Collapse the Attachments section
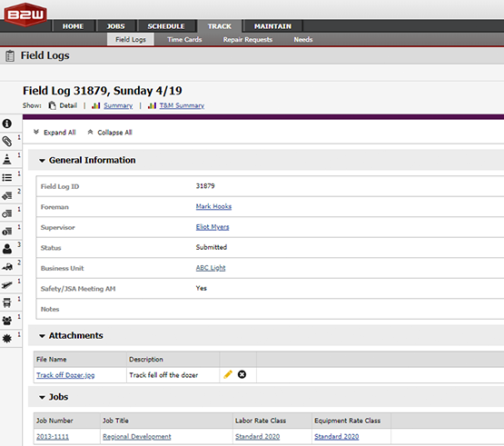504x446 pixels. click(x=42, y=336)
